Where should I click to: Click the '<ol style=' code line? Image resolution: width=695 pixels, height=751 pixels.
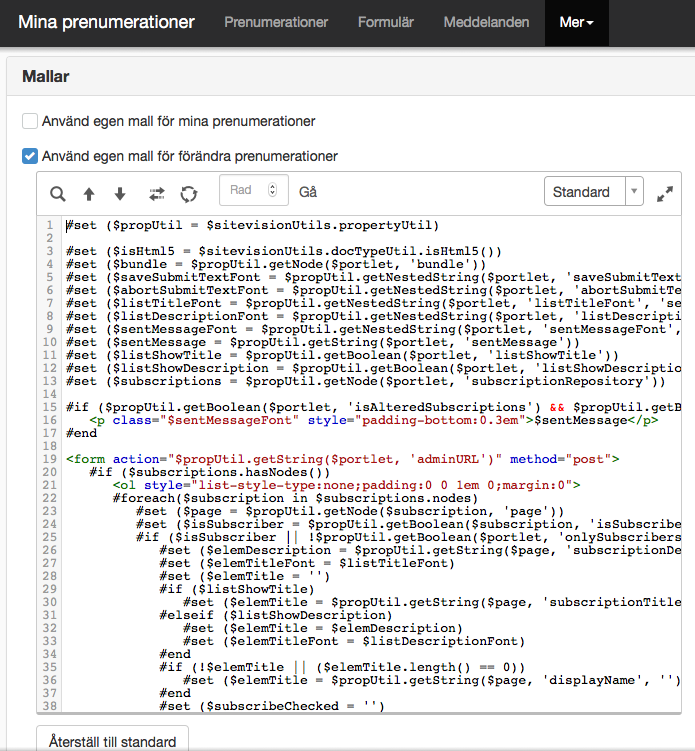pos(346,485)
